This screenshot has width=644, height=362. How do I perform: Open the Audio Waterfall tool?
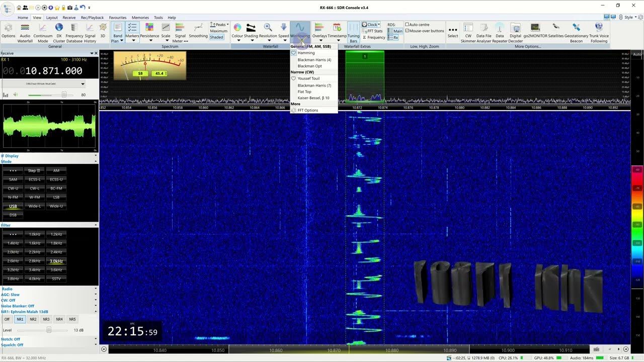25,31
